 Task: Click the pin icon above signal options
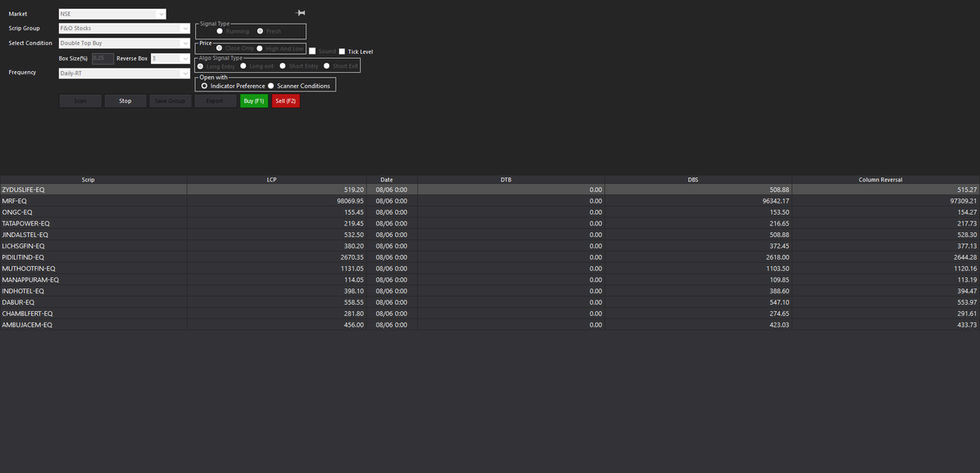[301, 12]
